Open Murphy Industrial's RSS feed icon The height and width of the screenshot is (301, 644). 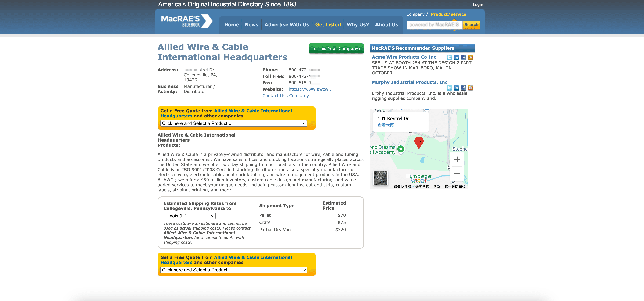[470, 88]
